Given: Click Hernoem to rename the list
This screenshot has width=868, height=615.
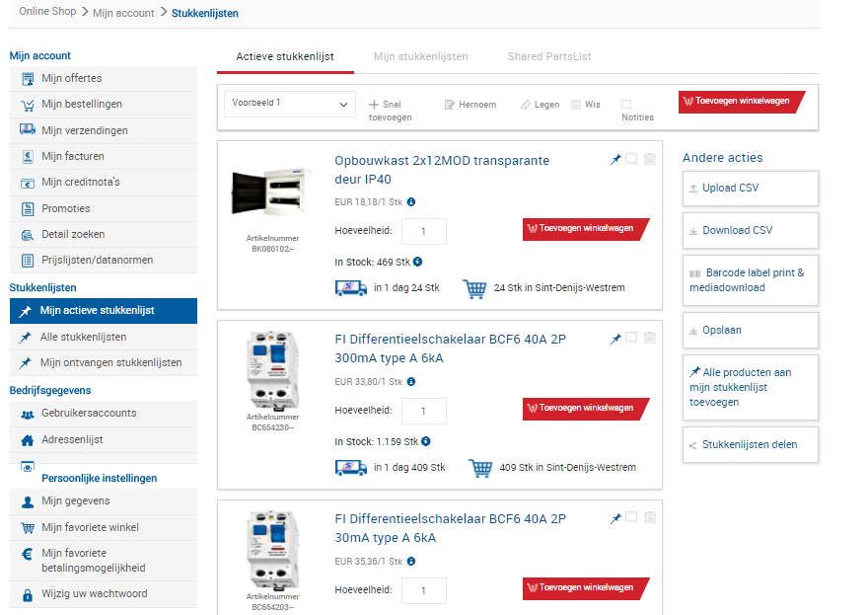Looking at the screenshot, I should click(x=470, y=105).
